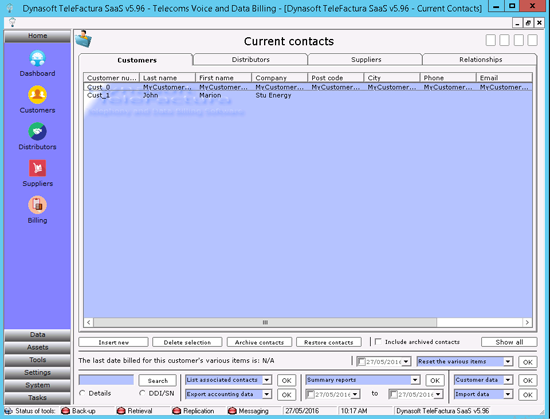Viewport: 550px width, 419px height.
Task: Tick the report end date checkbox
Action: coord(394,394)
